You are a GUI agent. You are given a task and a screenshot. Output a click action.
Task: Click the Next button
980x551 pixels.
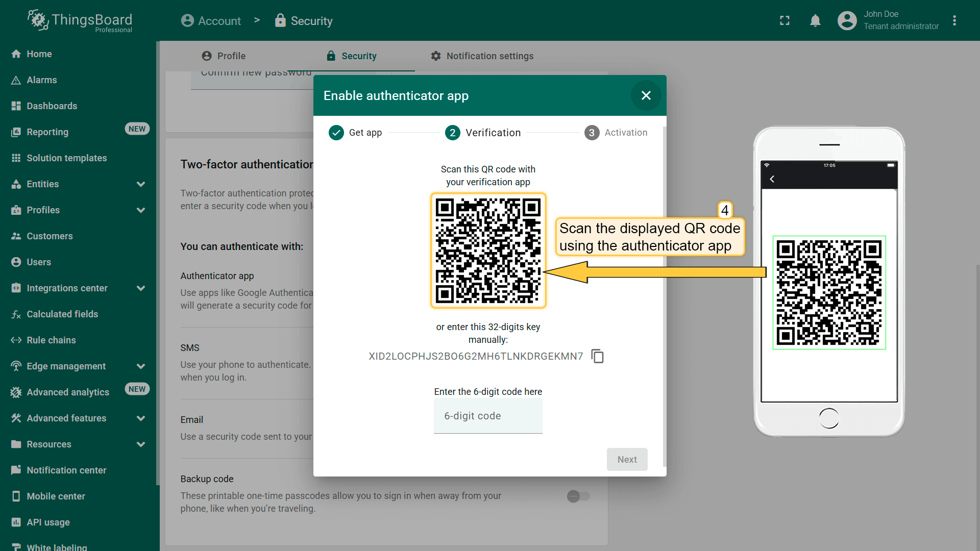click(x=627, y=460)
